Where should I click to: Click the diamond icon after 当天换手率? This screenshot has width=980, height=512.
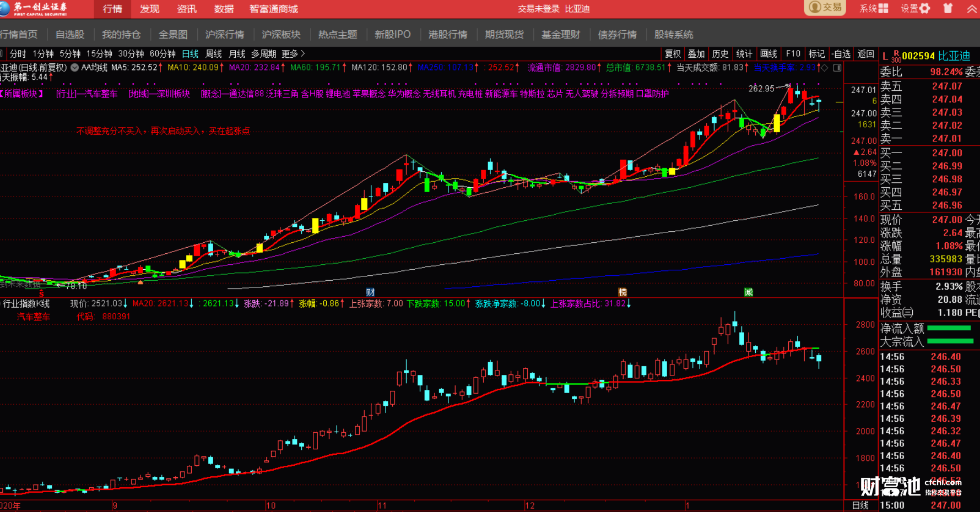pos(825,68)
